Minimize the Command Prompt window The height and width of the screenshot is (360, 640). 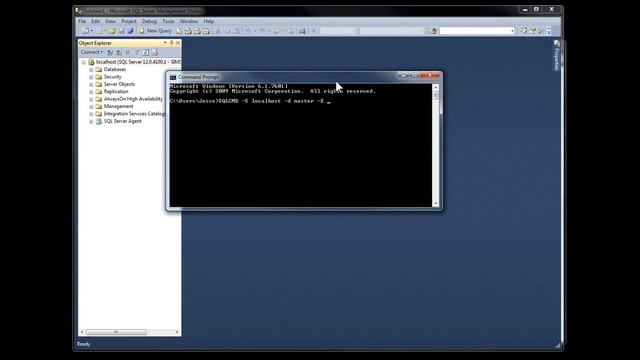403,76
